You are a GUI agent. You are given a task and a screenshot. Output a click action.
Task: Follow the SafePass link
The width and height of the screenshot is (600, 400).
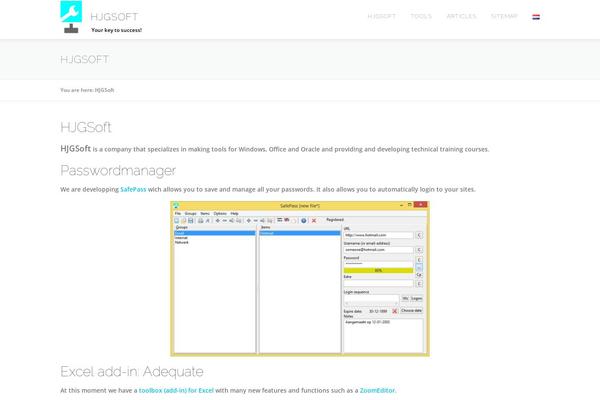point(133,189)
